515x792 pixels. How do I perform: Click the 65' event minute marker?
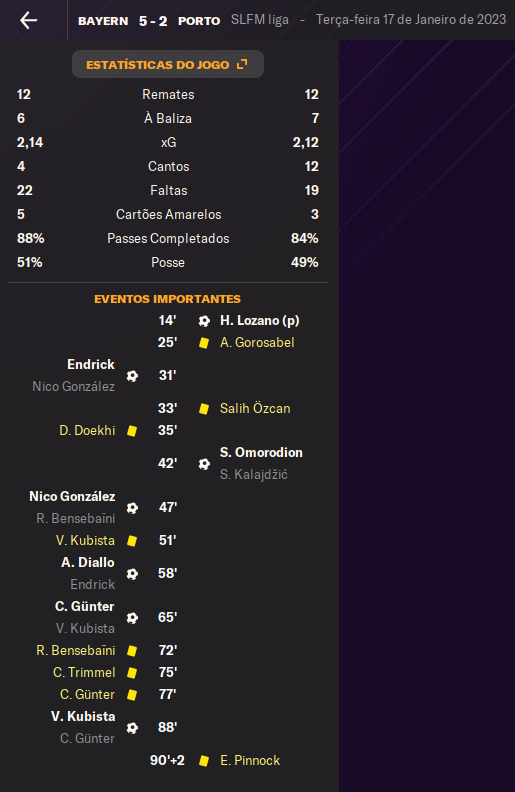click(x=168, y=618)
